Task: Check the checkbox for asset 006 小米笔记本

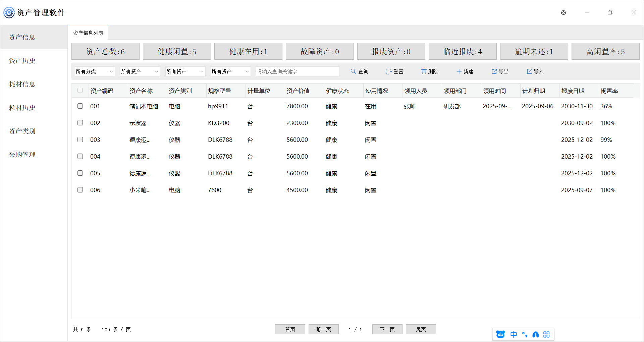Action: [80, 190]
